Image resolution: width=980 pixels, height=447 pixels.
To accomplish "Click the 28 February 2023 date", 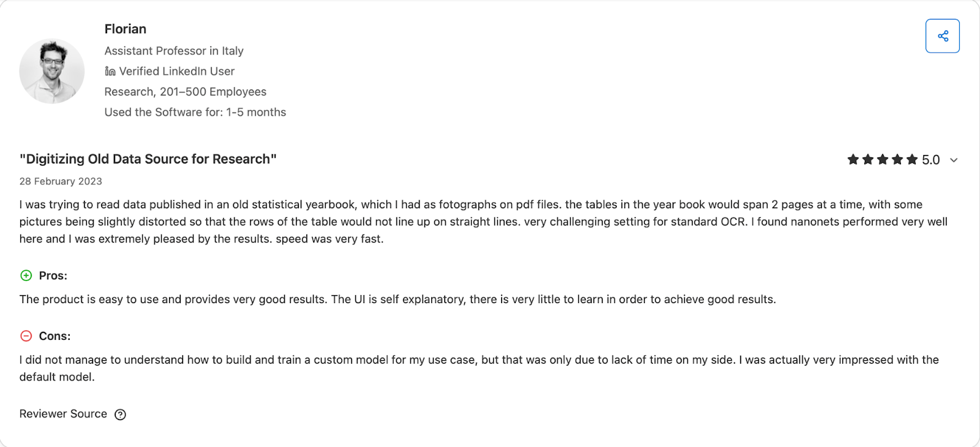I will coord(61,181).
